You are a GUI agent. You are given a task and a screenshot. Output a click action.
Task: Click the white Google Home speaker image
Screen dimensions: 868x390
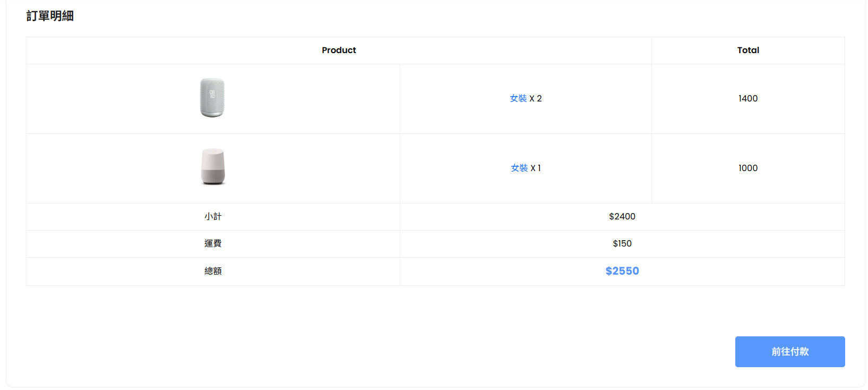213,167
